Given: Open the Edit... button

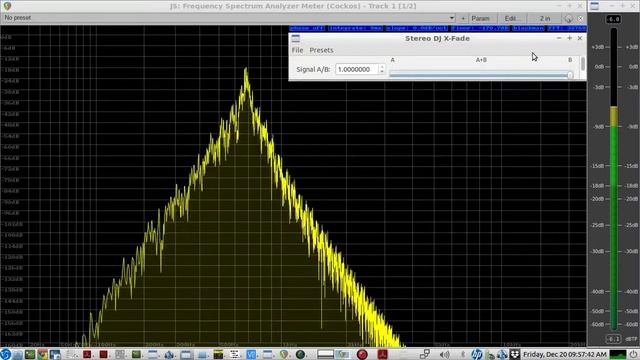Looking at the screenshot, I should tap(511, 18).
